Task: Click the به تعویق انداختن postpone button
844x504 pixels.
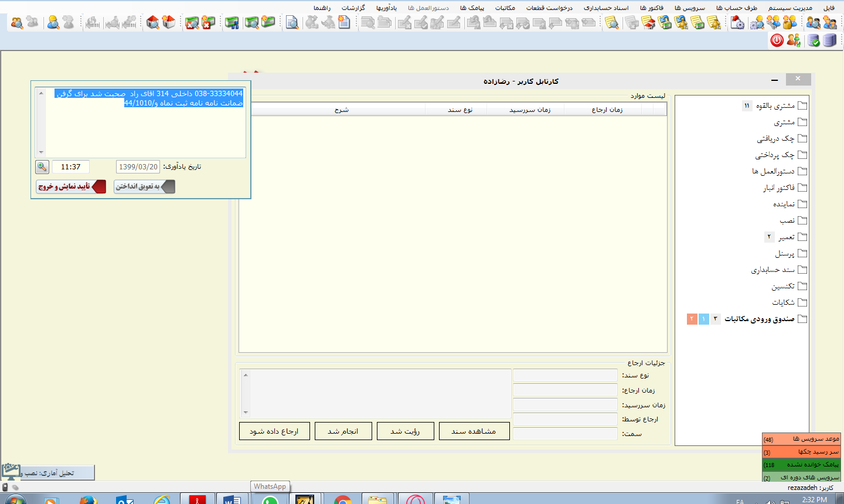Action: click(x=144, y=186)
